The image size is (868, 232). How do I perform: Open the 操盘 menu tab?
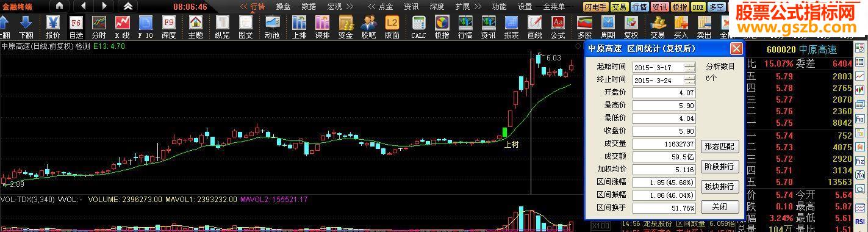click(x=283, y=7)
